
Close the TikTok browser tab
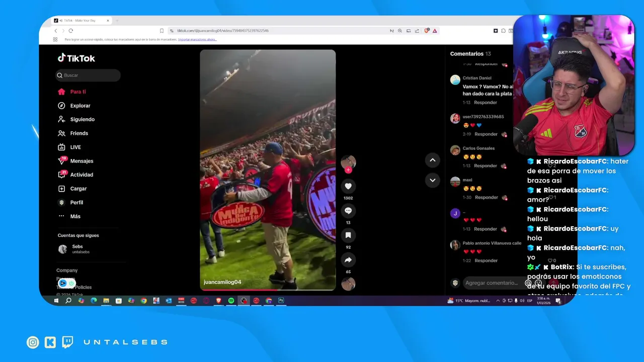point(108,21)
